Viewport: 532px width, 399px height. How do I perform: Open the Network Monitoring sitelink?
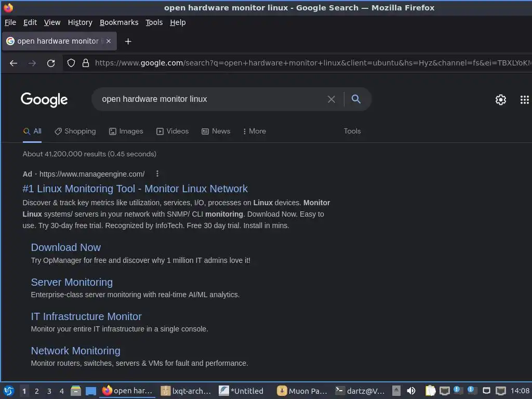point(76,351)
